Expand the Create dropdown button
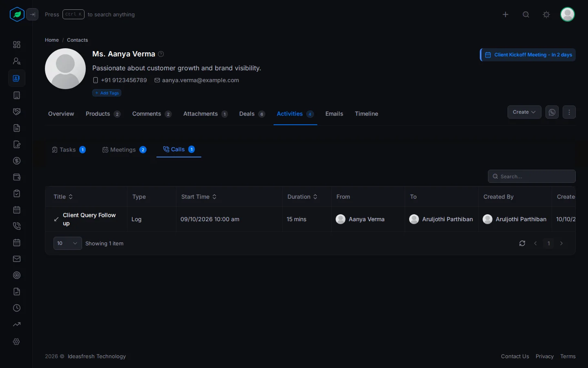 tap(524, 112)
